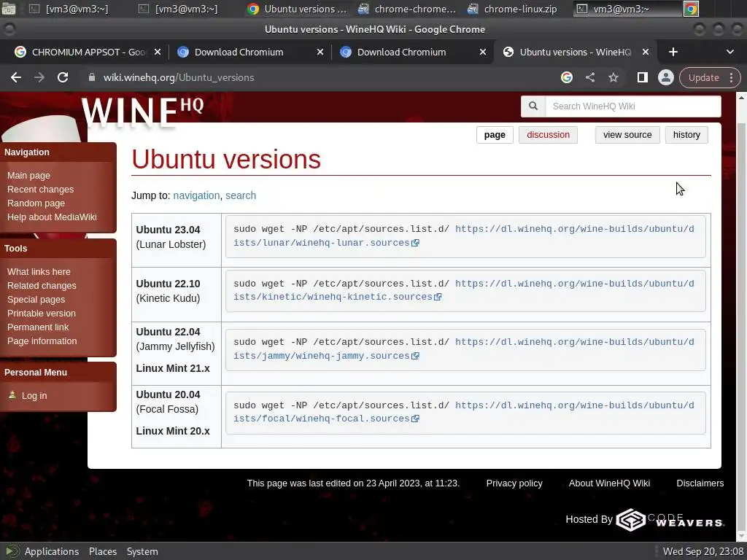Click the desktop icon at top-left panel
Image resolution: width=747 pixels, height=560 pixels.
click(9, 9)
